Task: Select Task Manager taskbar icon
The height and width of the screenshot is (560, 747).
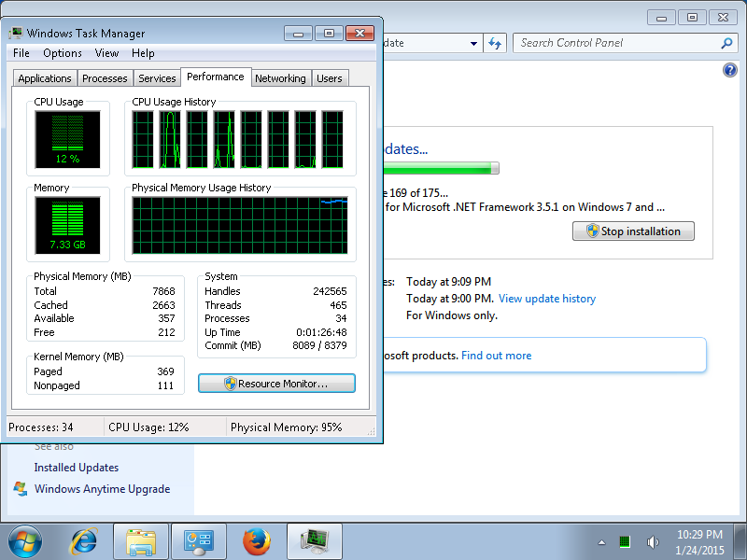Action: [315, 541]
